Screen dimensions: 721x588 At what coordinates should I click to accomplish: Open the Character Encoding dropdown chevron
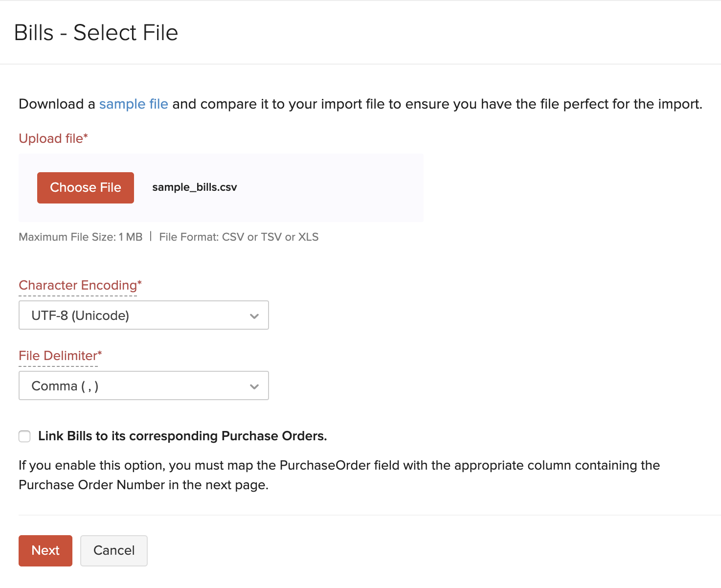[254, 315]
